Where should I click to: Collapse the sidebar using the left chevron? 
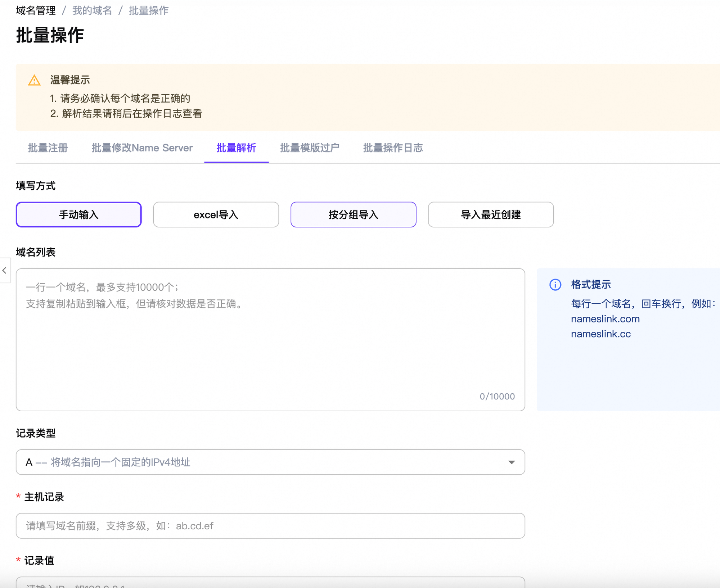pos(4,270)
